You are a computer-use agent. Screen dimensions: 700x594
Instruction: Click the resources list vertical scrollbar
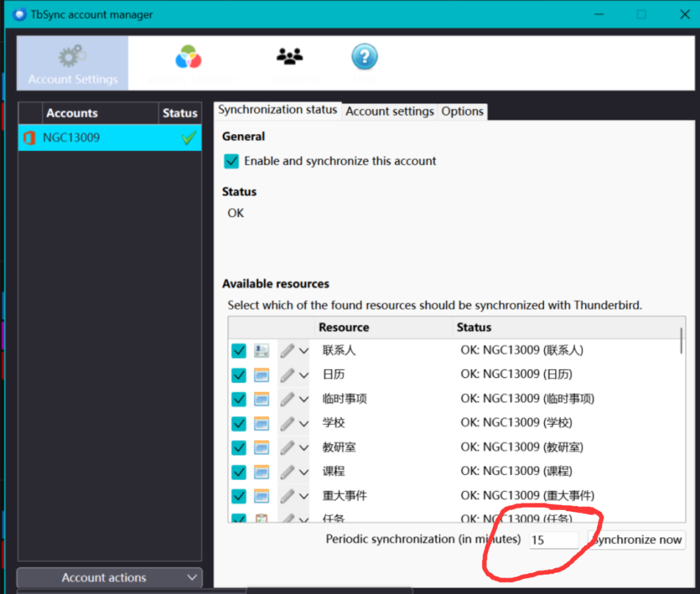pos(682,341)
